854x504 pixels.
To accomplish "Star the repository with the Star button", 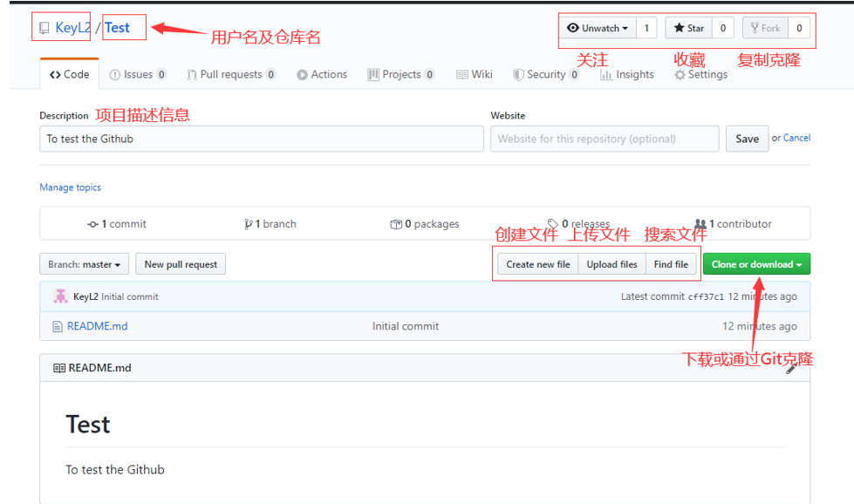I will click(688, 28).
